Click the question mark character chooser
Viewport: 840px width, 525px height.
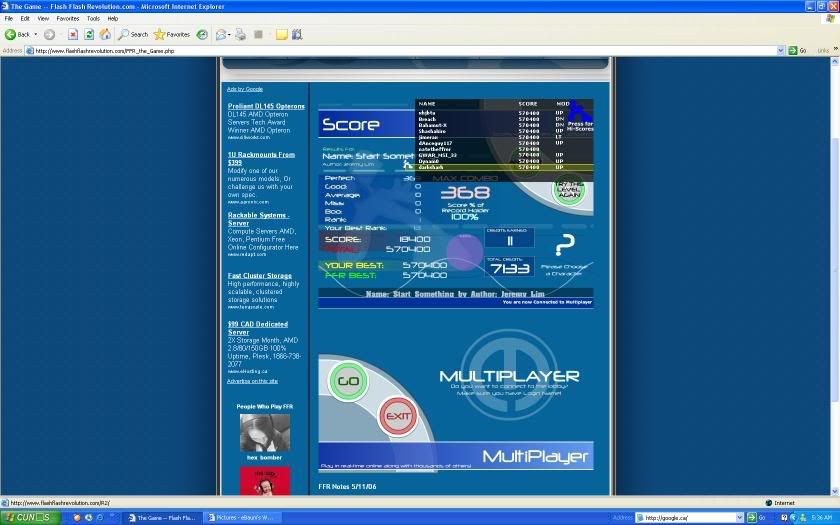565,245
